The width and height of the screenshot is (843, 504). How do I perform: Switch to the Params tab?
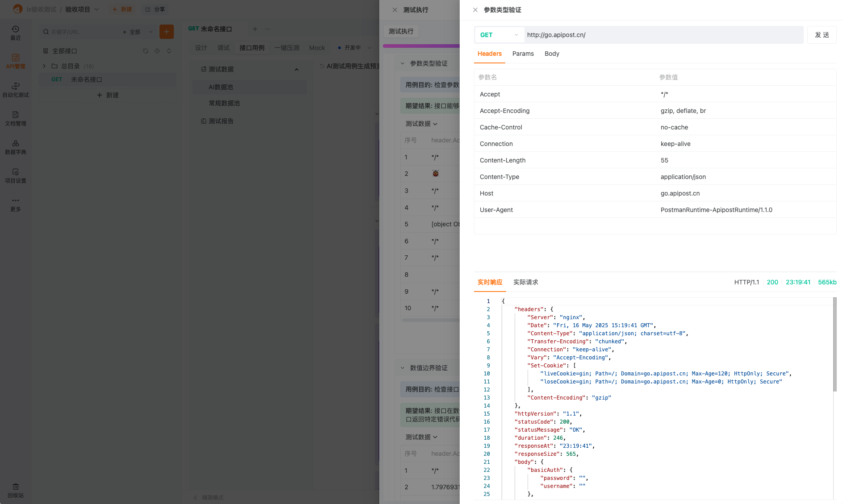(x=523, y=54)
